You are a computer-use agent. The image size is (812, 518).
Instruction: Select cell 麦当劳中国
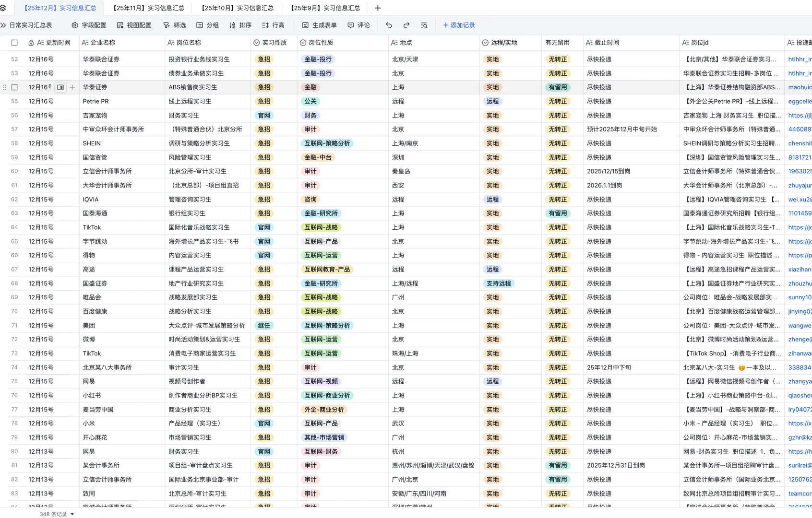pos(122,410)
